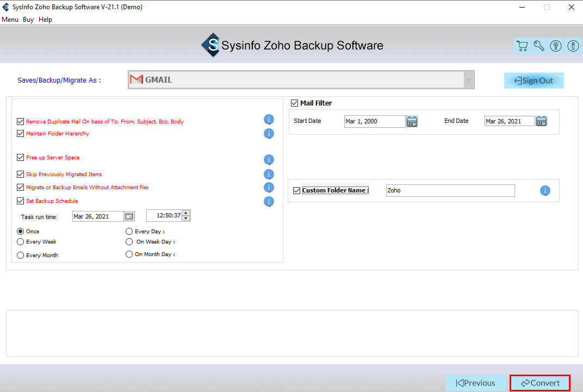Expand the Saves/Backup/Migrate As GMAIL dropdown
The width and height of the screenshot is (583, 392).
click(x=468, y=80)
